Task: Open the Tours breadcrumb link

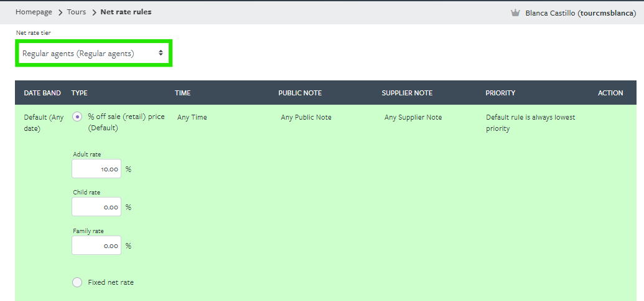Action: click(x=77, y=12)
